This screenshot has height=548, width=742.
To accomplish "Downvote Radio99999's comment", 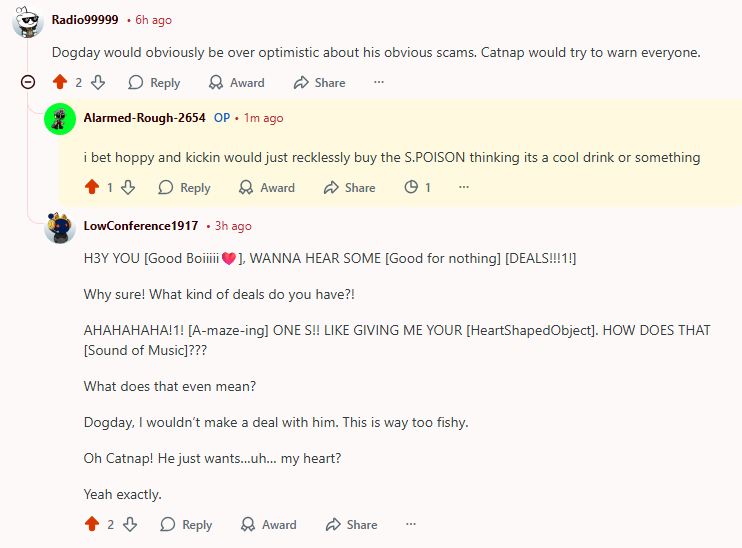I will (x=98, y=83).
